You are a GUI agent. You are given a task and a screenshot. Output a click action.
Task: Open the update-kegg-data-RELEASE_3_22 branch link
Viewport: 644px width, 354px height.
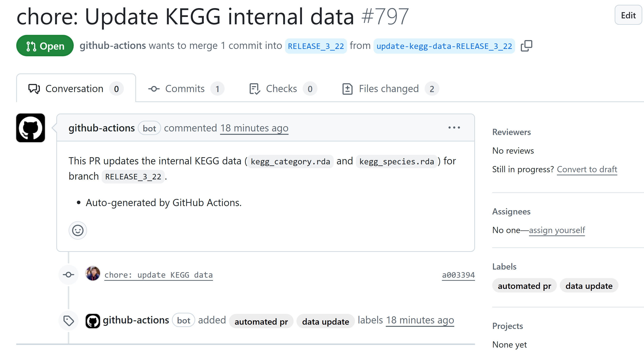pos(444,46)
